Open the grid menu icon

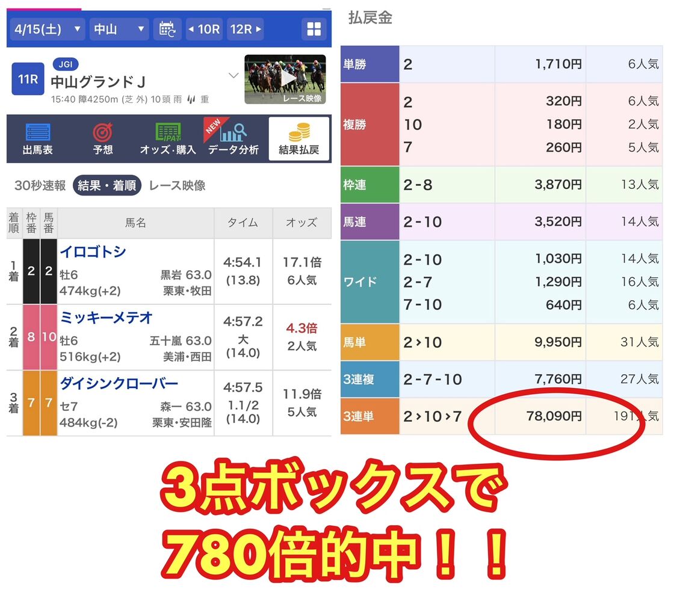point(314,29)
